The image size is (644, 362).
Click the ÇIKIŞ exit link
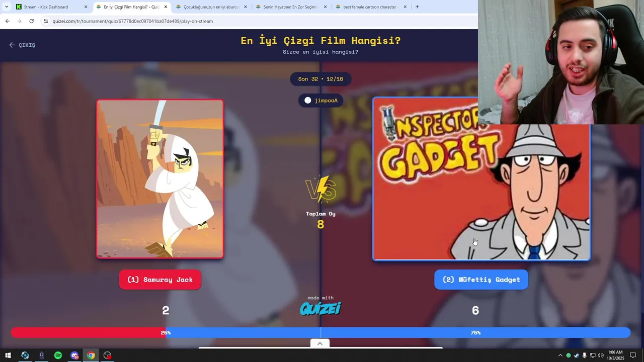coord(22,45)
